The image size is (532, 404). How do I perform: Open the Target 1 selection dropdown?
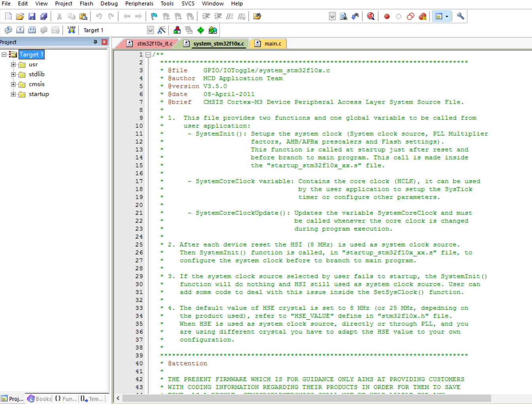pyautogui.click(x=150, y=30)
